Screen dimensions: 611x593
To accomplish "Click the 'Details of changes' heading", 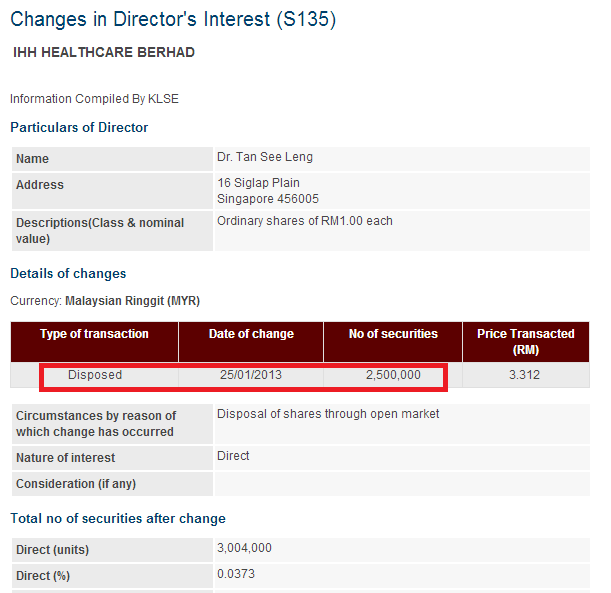I will tap(68, 274).
